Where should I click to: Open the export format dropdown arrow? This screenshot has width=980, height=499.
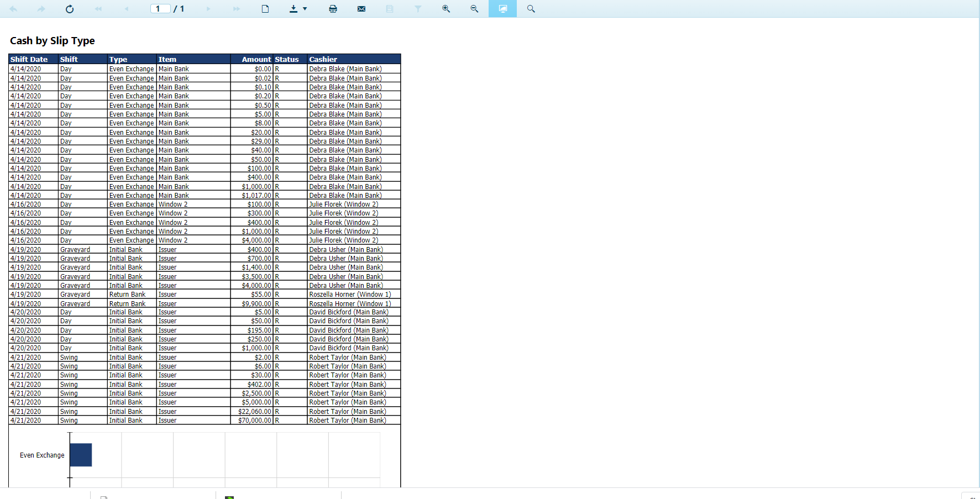coord(305,9)
